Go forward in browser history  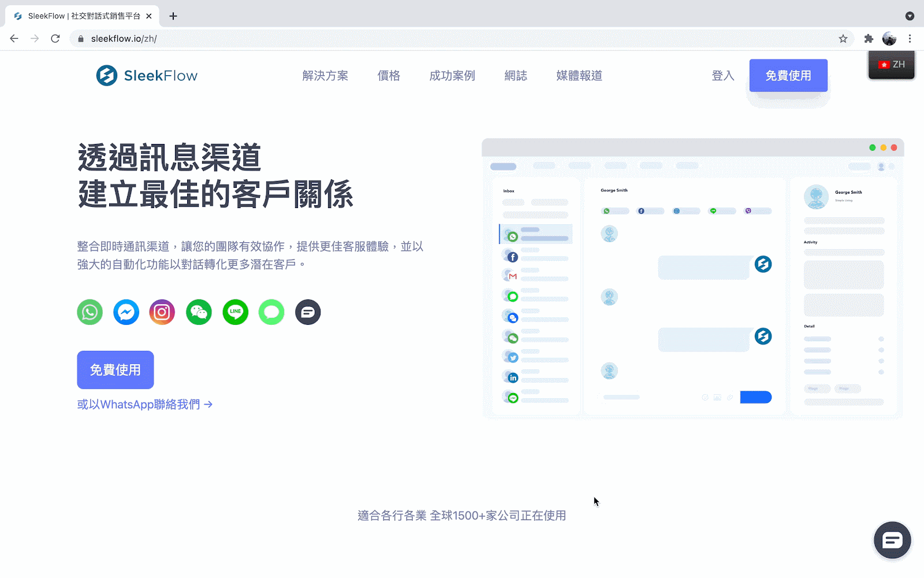click(35, 39)
